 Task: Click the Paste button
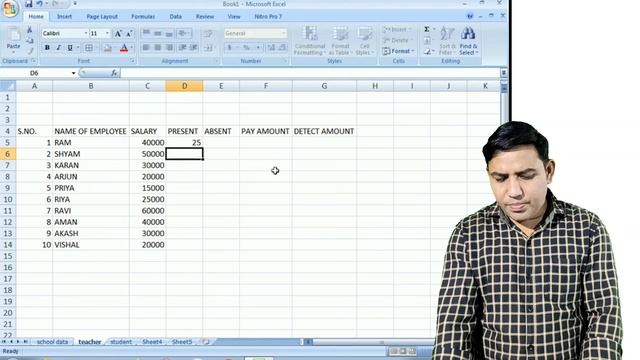click(x=13, y=40)
